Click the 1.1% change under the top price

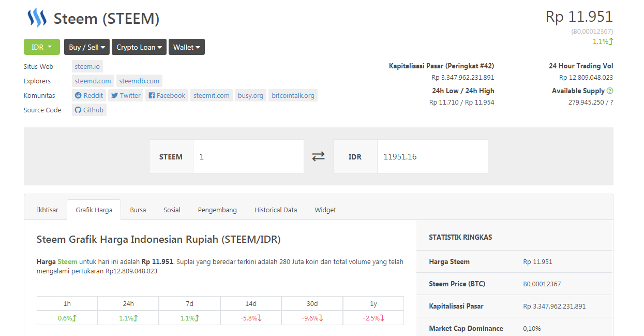point(603,41)
